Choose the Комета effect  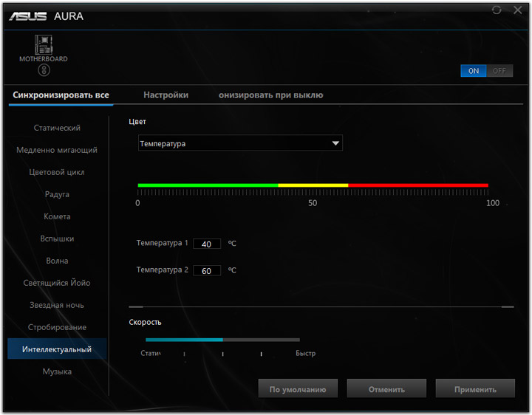click(x=57, y=216)
